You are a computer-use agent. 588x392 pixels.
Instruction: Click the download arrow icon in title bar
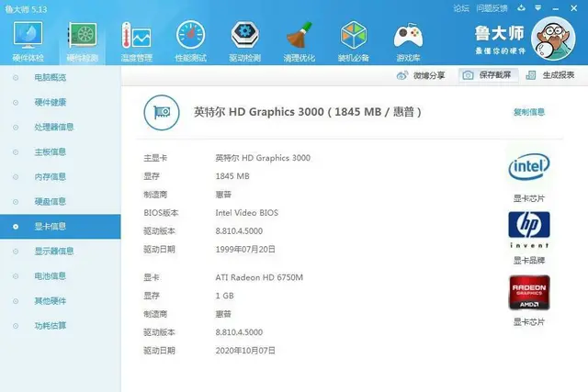pos(521,8)
